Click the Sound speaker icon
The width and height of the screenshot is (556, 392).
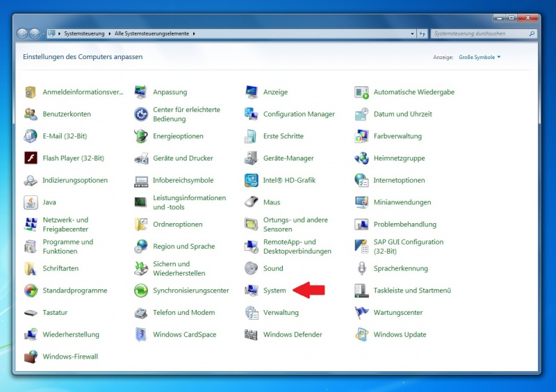coord(252,268)
